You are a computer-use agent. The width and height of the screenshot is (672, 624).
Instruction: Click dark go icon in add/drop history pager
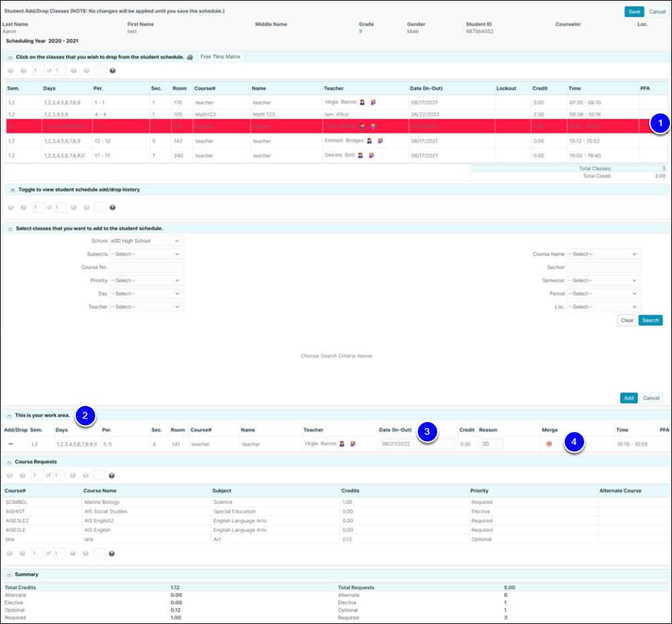click(x=113, y=207)
